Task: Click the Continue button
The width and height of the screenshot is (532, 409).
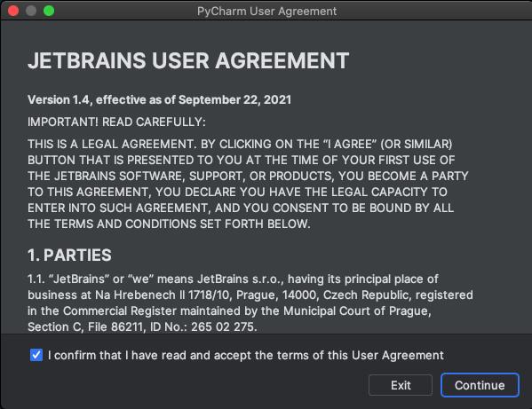Action: 480,385
